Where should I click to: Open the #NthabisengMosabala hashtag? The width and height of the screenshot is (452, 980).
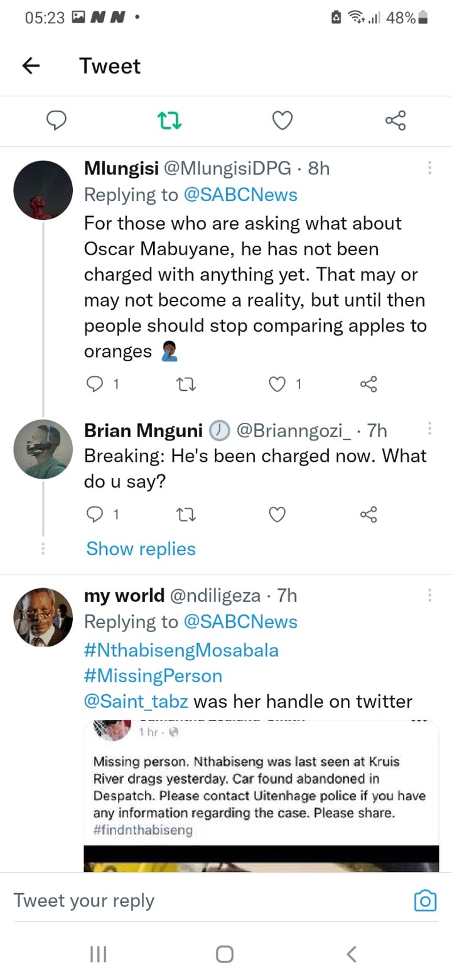pos(181,650)
